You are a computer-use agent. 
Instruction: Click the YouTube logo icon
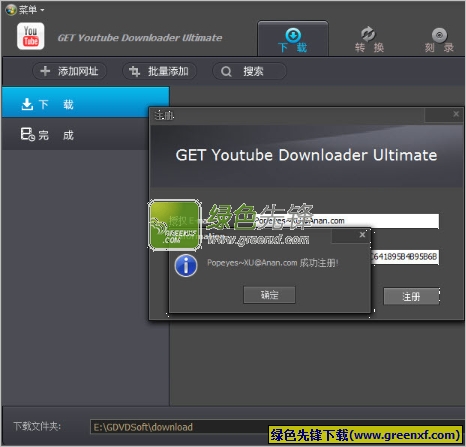pyautogui.click(x=30, y=36)
